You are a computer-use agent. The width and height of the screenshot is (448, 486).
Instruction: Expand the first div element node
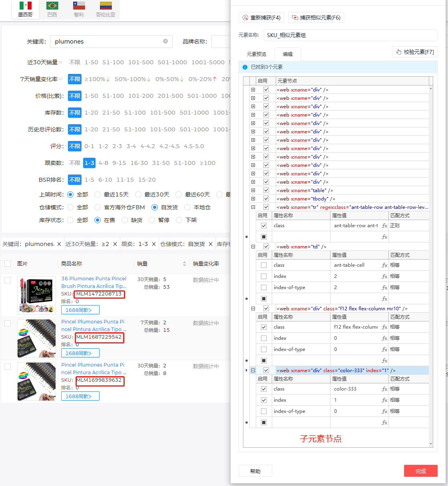[253, 90]
